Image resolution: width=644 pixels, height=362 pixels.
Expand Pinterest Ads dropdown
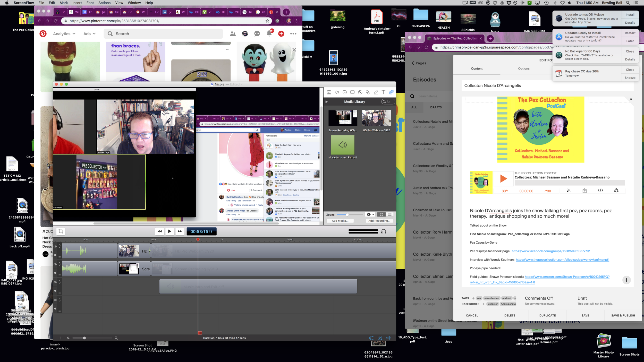[x=89, y=34]
